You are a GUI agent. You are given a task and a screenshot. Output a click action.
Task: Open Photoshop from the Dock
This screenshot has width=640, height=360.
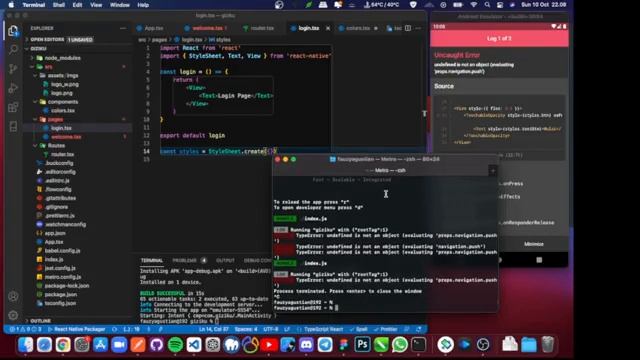[x=362, y=345]
